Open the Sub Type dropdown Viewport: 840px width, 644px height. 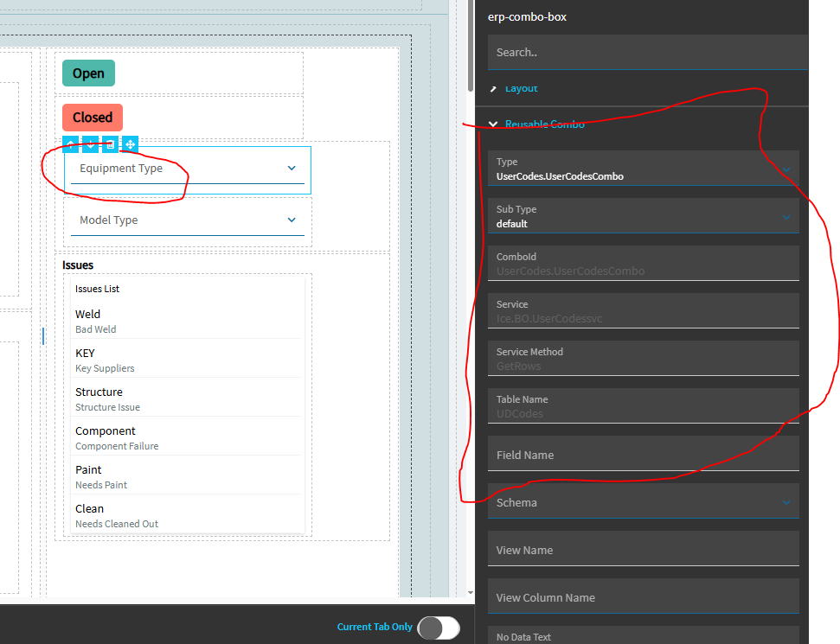tap(644, 216)
